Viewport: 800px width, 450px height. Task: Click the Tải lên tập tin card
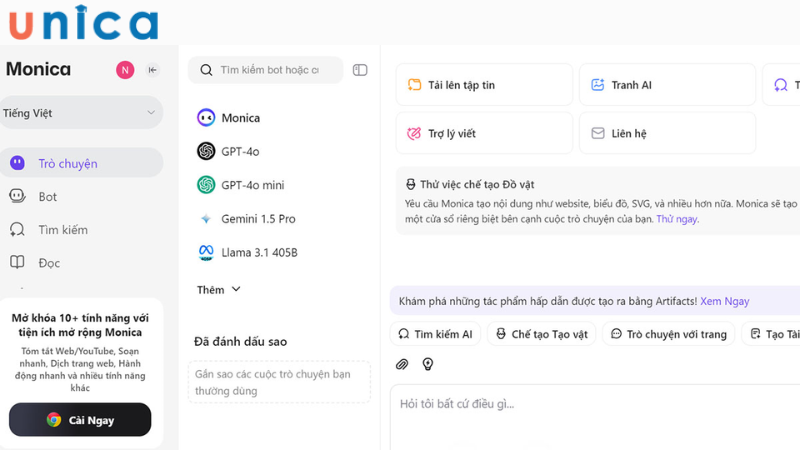484,85
